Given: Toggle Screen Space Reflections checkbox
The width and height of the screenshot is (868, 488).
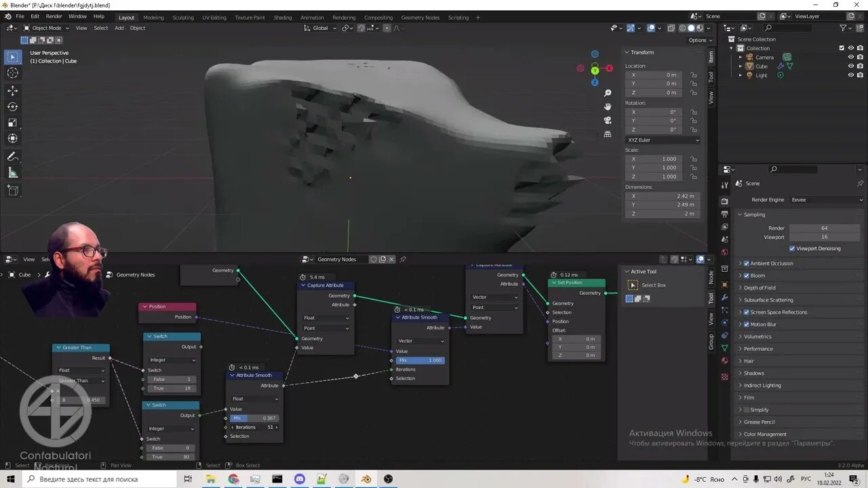Looking at the screenshot, I should 747,312.
